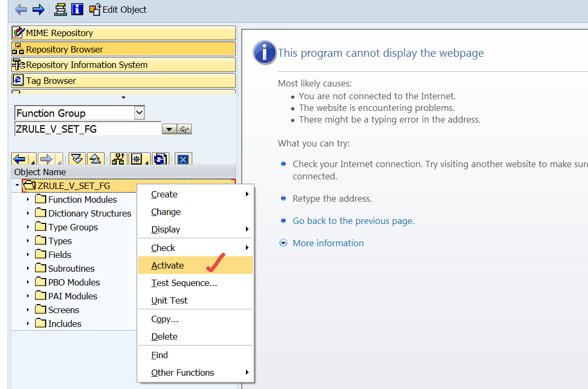This screenshot has height=389, width=588.
Task: Choose Activate in context menu
Action: [195, 265]
